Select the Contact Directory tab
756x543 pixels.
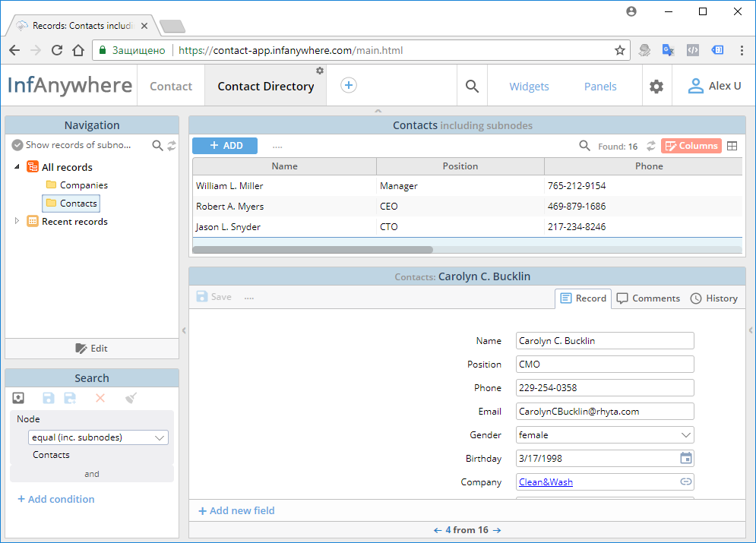pos(266,87)
